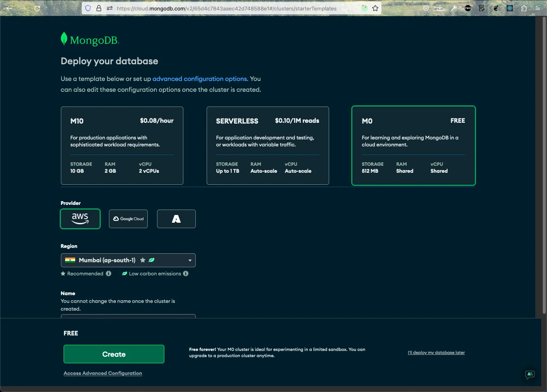Choose Azure as the provider
This screenshot has height=392, width=547.
[x=176, y=219]
